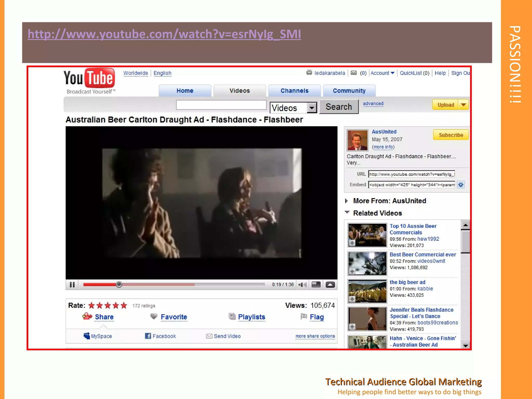Pause the video with the pause button
This screenshot has width=532, height=399.
(x=72, y=285)
